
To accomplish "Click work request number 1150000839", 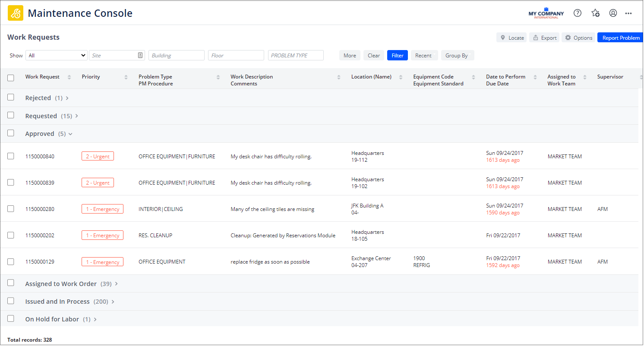I will coord(40,183).
